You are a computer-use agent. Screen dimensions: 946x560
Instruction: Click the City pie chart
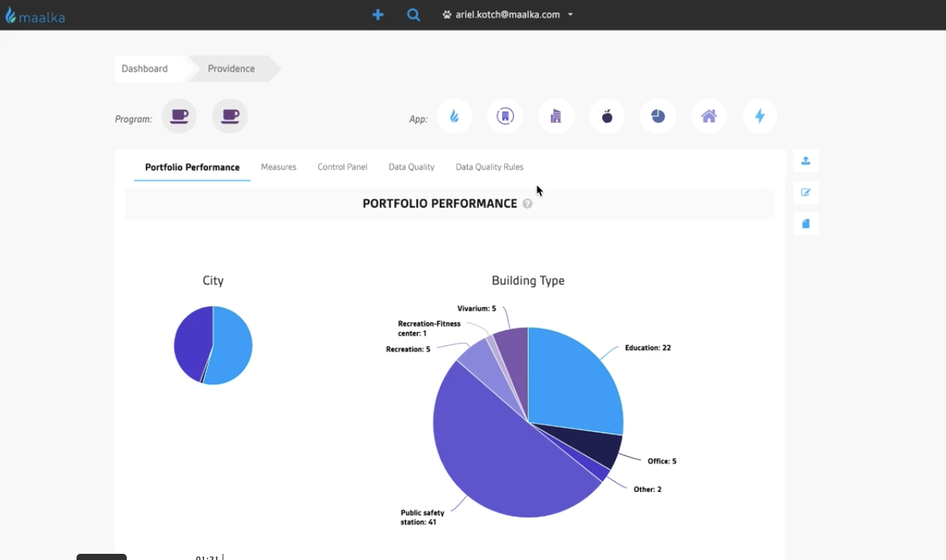[x=213, y=345]
